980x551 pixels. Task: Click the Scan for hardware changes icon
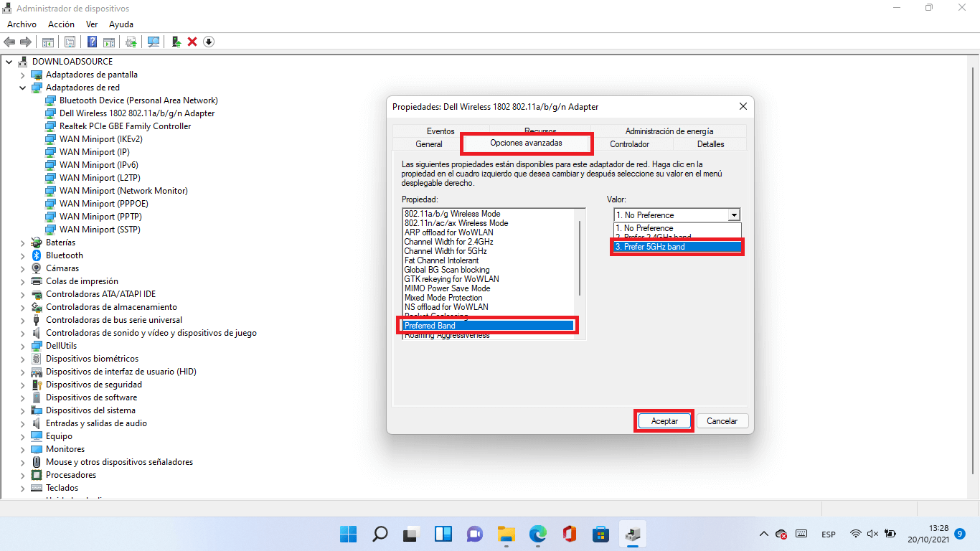click(x=154, y=42)
